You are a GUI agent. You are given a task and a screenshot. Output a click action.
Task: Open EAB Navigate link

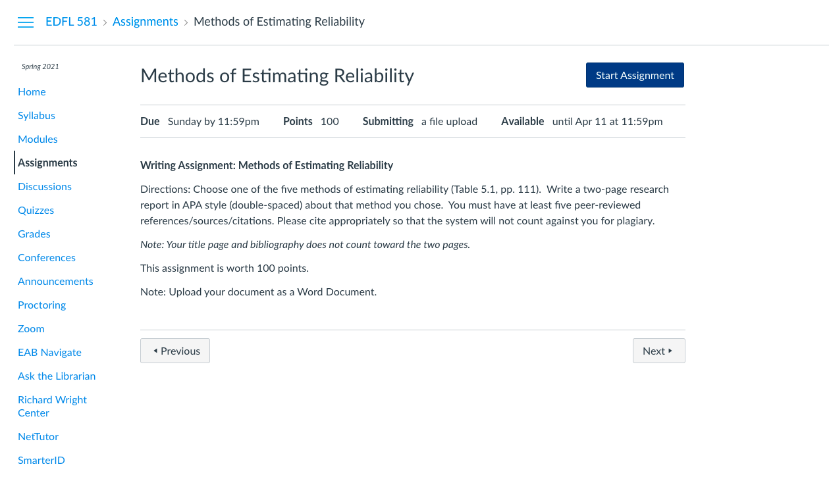[49, 352]
